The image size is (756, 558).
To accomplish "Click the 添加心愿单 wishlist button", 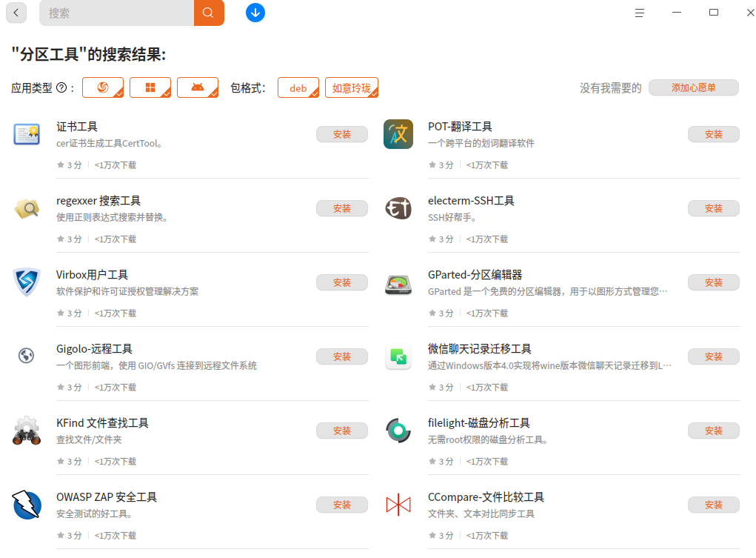I will point(693,88).
